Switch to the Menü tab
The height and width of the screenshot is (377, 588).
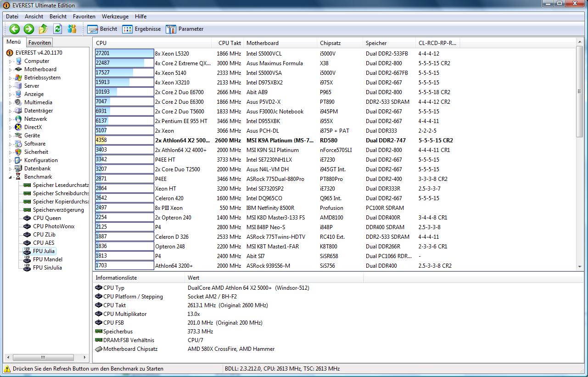coord(14,42)
